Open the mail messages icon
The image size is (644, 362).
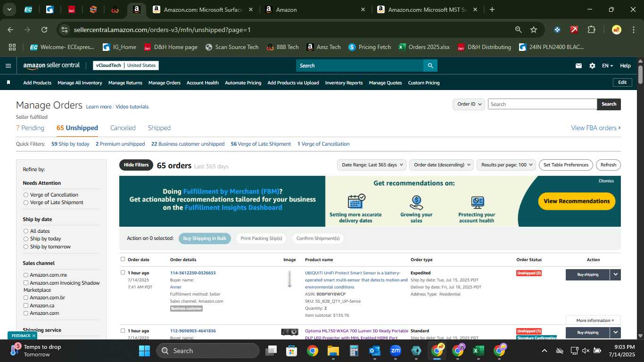click(x=578, y=66)
